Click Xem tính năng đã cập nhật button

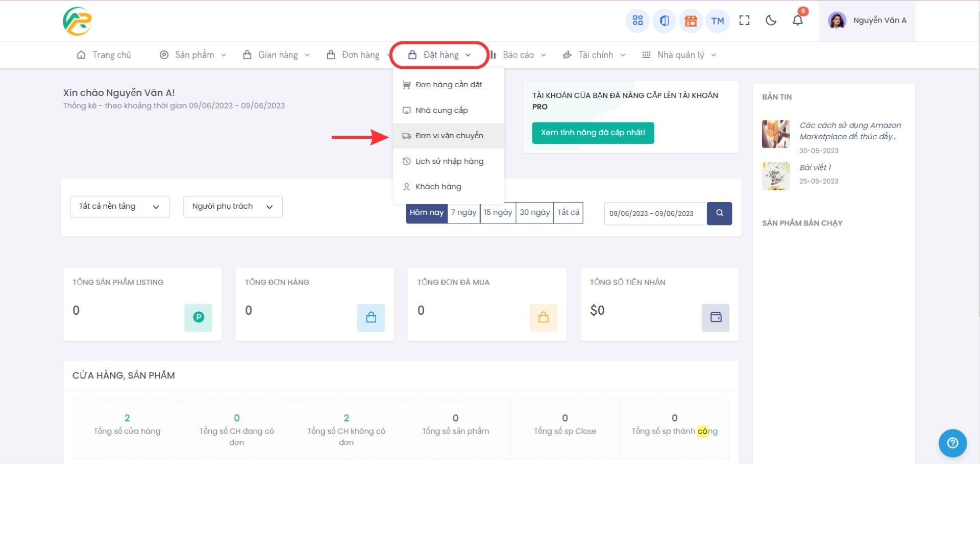[x=593, y=133]
